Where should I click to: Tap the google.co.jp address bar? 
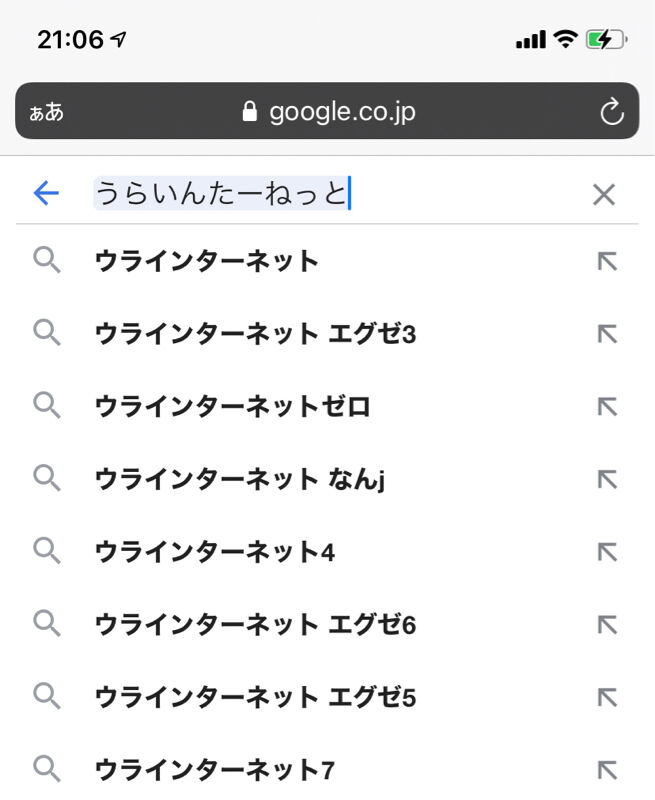[327, 111]
